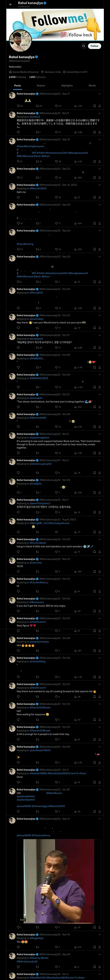Share the "Sexy figure" reply
The image size is (110, 980).
point(99,631)
